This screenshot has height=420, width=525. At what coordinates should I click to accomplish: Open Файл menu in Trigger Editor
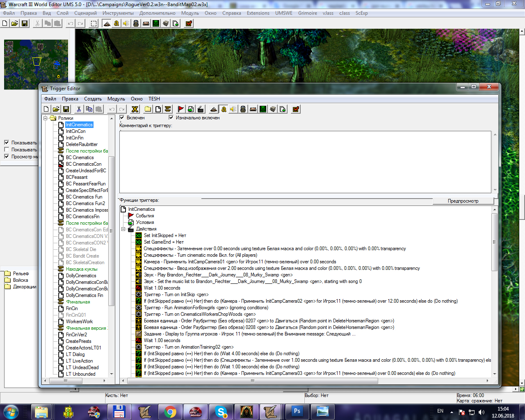50,99
